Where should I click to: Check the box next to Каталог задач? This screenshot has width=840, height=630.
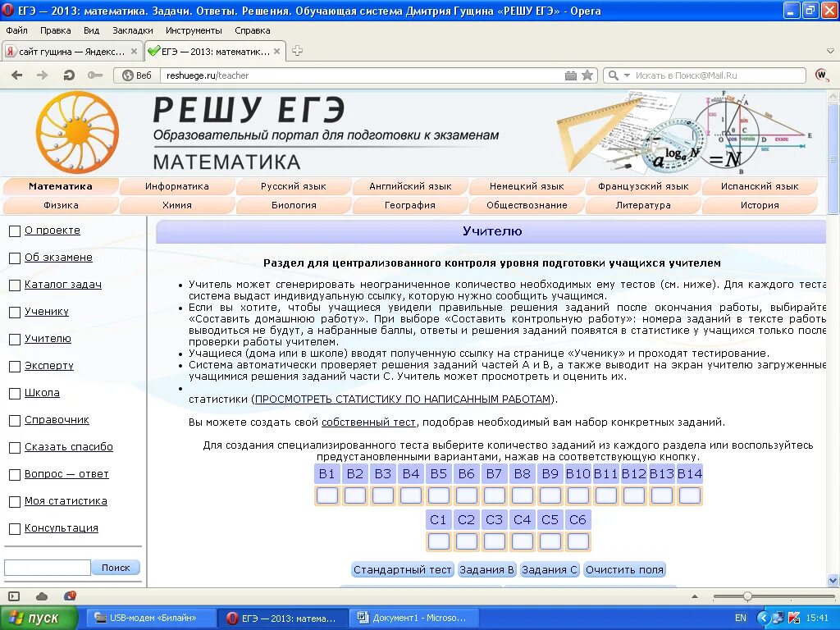[15, 285]
